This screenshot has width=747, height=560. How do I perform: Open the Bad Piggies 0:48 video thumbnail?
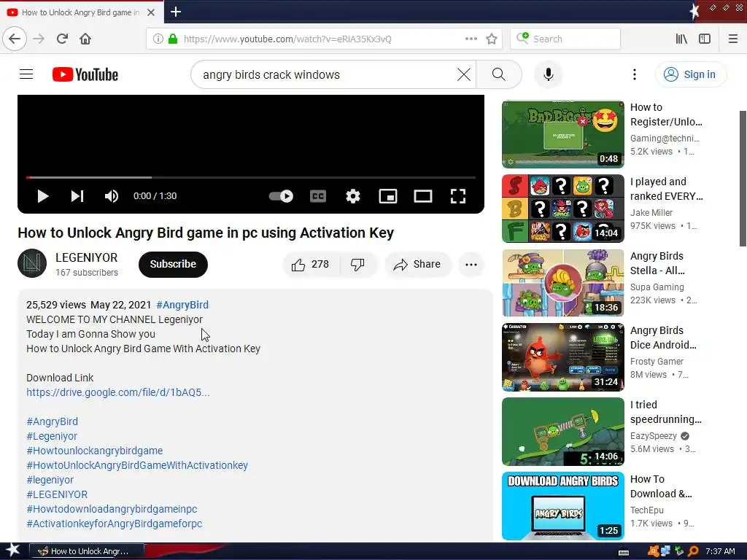pos(562,134)
